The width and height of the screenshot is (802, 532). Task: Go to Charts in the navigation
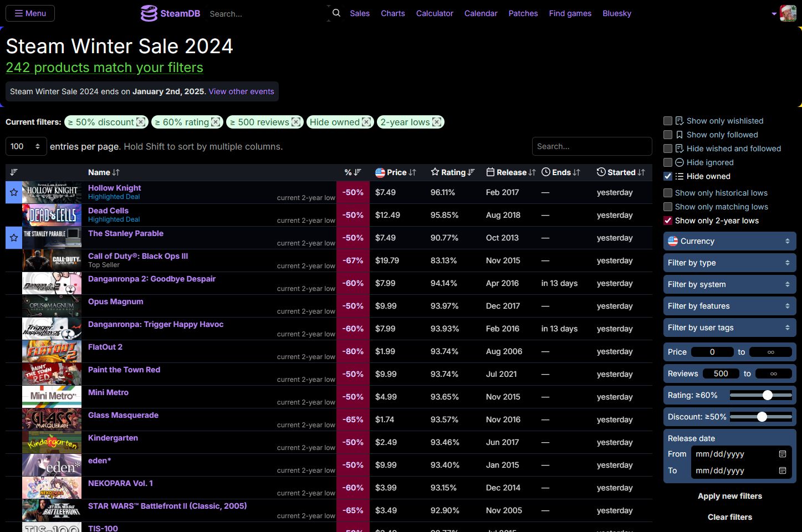tap(393, 13)
